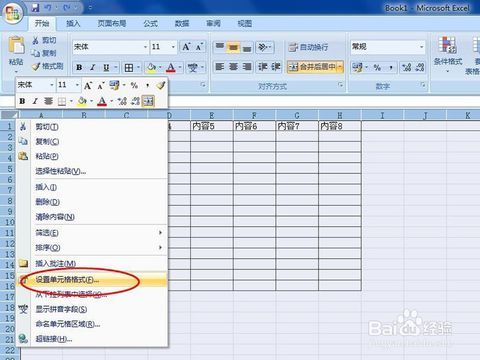The width and height of the screenshot is (480, 360).
Task: Switch to Formulas (公式) tab
Action: click(151, 24)
